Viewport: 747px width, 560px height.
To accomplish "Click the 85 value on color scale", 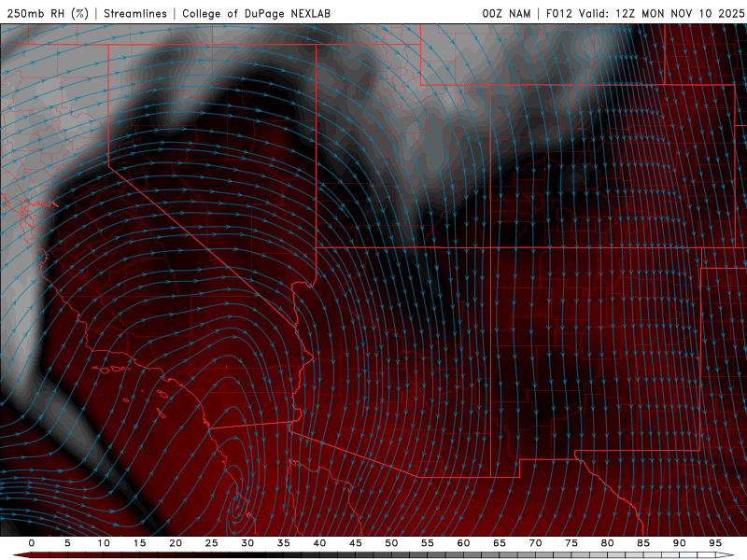I will (643, 543).
